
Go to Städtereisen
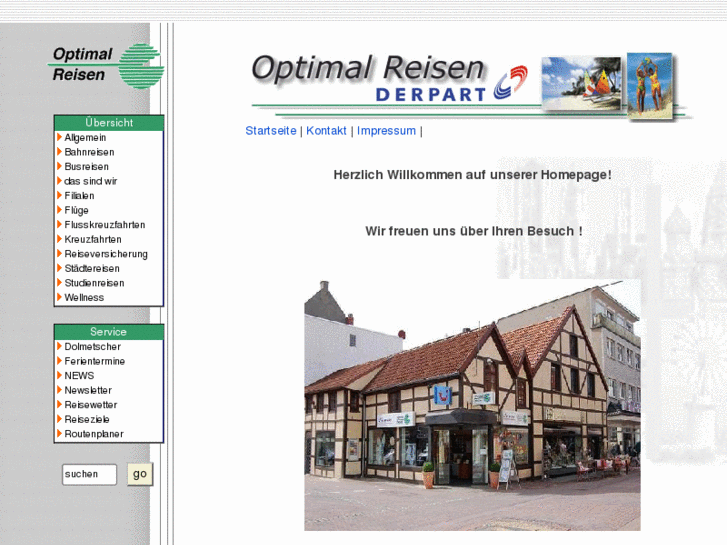coord(92,269)
